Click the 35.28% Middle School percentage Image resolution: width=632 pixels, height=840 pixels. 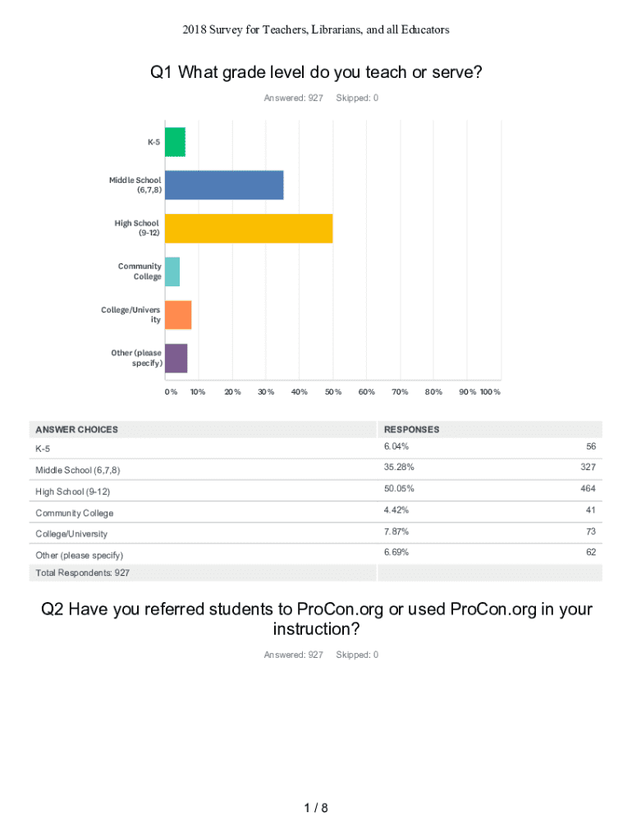click(x=398, y=468)
